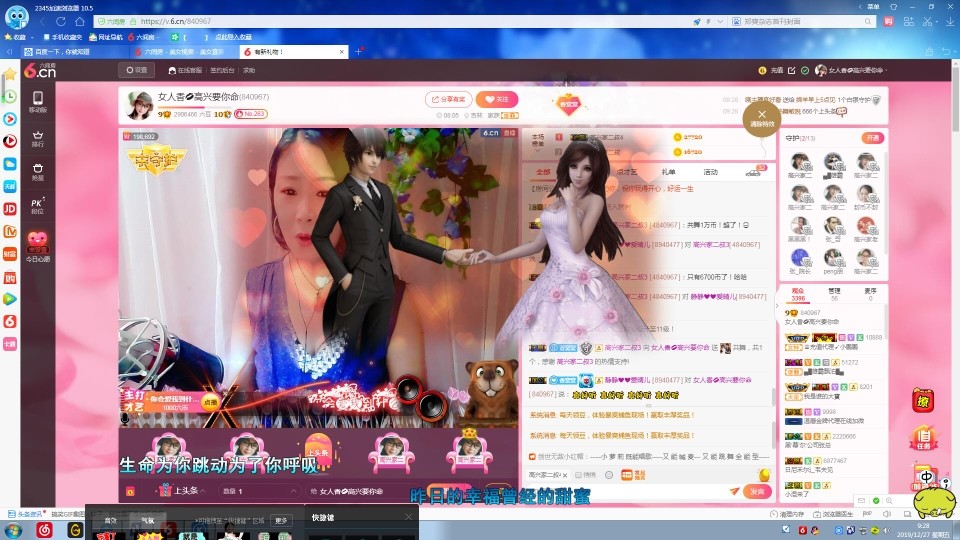Open the 数量 quantity dropdown

(x=260, y=491)
